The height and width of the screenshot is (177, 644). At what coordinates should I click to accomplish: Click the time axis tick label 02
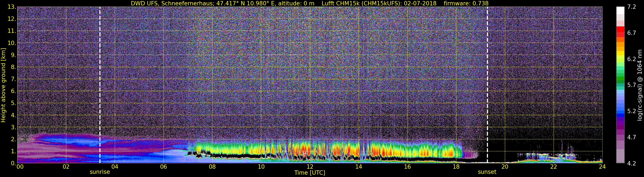pyautogui.click(x=66, y=167)
